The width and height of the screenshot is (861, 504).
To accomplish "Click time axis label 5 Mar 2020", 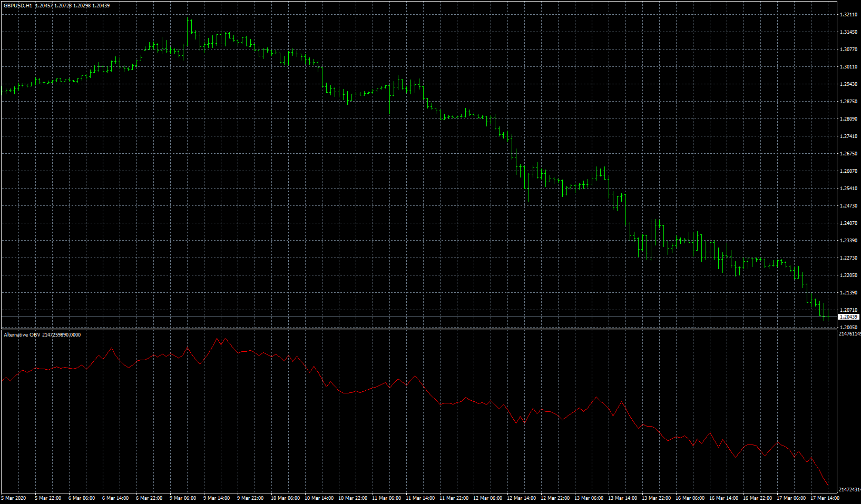I will (x=14, y=498).
